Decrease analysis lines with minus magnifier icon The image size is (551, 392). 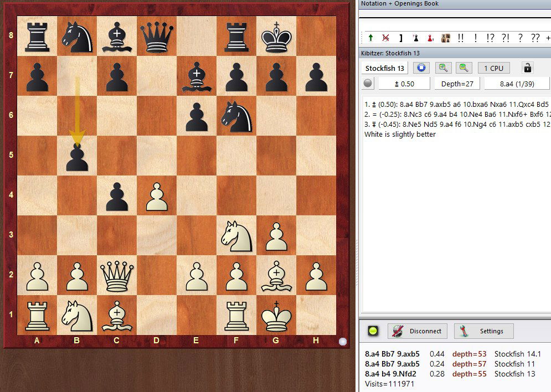click(464, 68)
